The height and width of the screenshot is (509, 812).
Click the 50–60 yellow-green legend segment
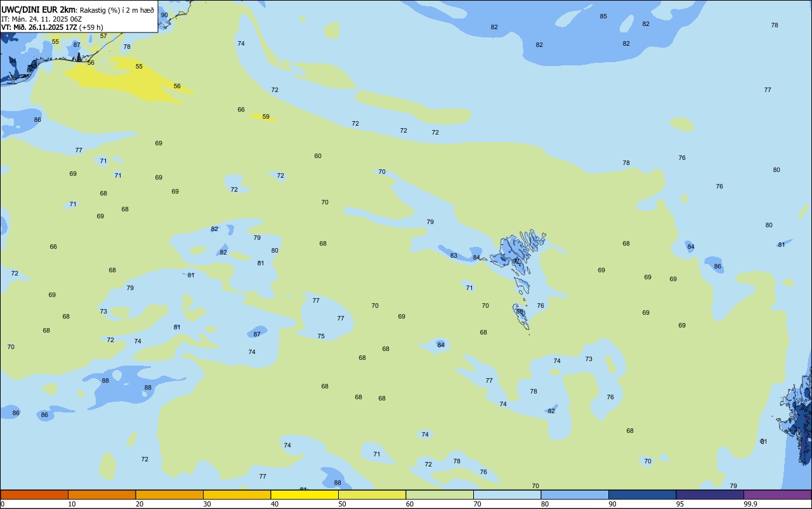[x=372, y=494]
